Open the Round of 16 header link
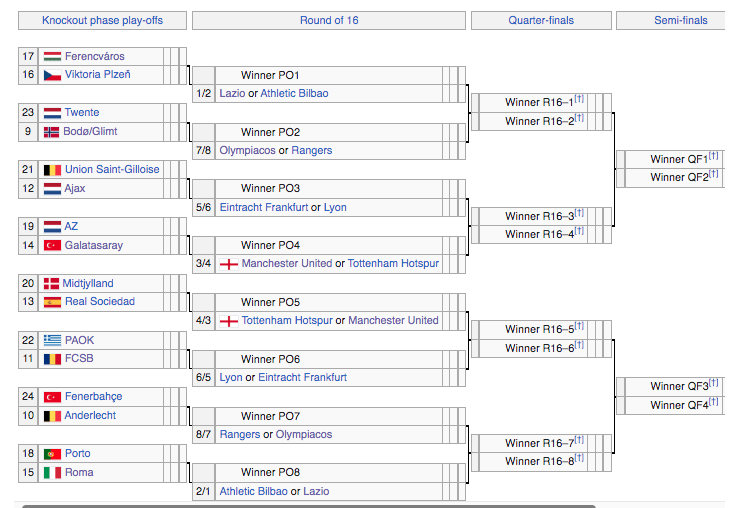This screenshot has width=739, height=508. [329, 20]
